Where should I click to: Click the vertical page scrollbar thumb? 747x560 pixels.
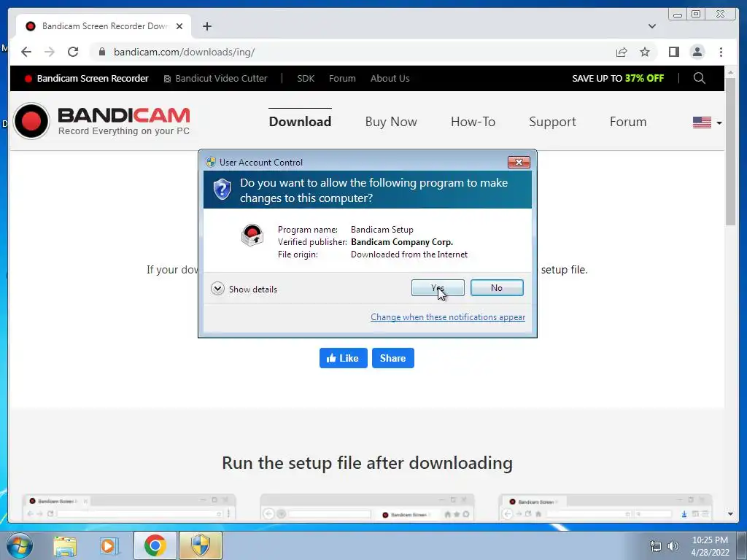731,152
